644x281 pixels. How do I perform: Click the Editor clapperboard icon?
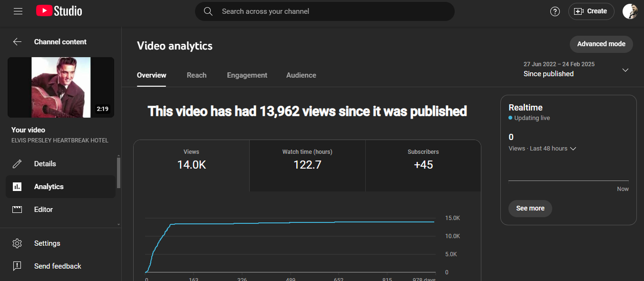pyautogui.click(x=17, y=210)
